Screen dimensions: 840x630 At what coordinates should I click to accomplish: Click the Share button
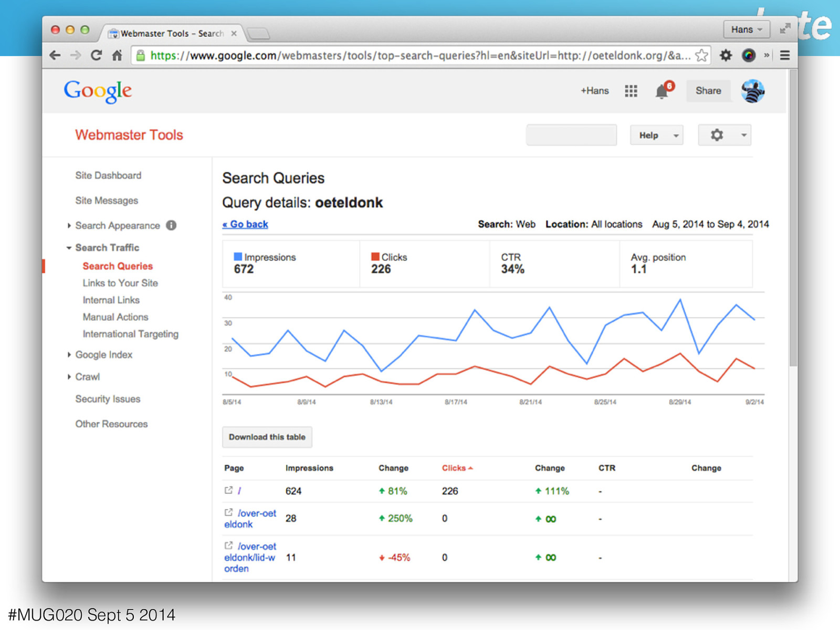pos(708,91)
